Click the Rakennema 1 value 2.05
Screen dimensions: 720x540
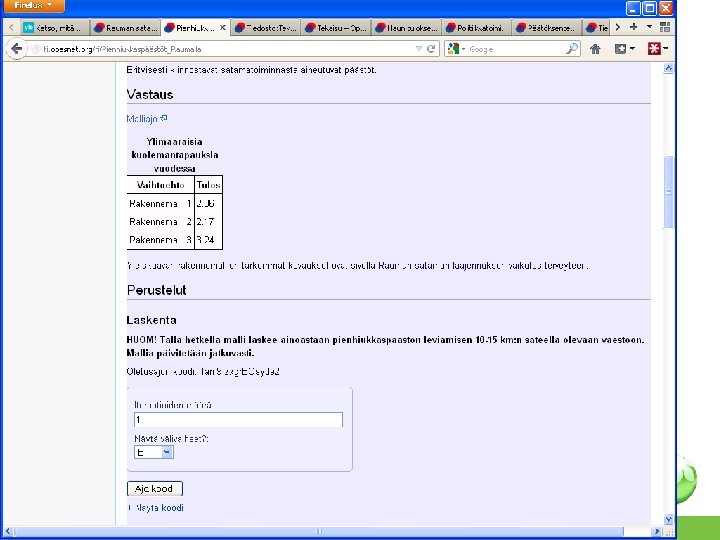[x=205, y=203]
